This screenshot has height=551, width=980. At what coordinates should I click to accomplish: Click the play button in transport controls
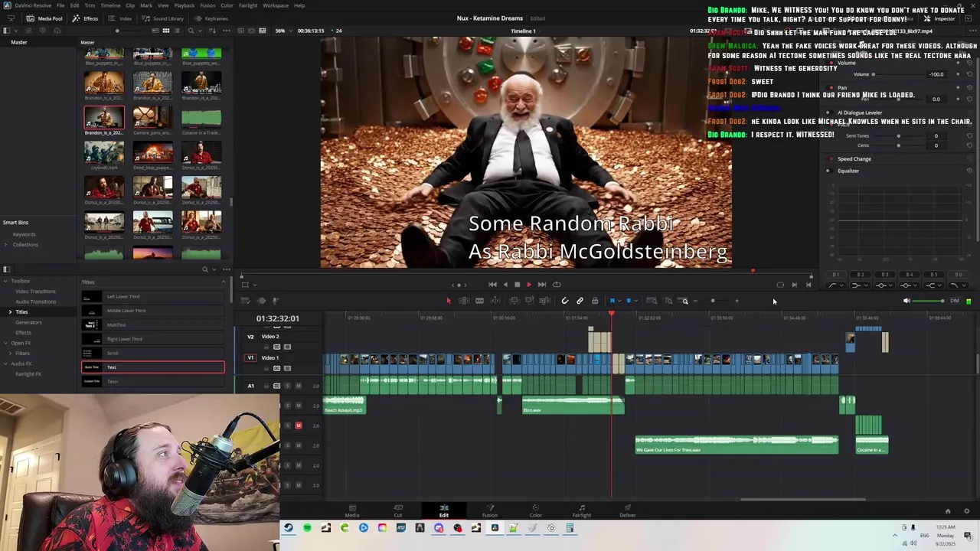529,285
